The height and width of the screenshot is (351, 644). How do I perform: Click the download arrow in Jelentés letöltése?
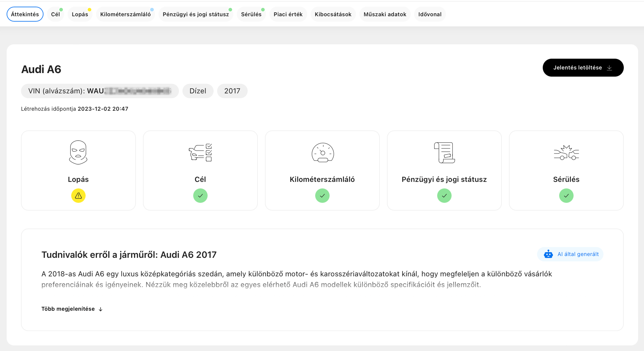[x=609, y=67]
